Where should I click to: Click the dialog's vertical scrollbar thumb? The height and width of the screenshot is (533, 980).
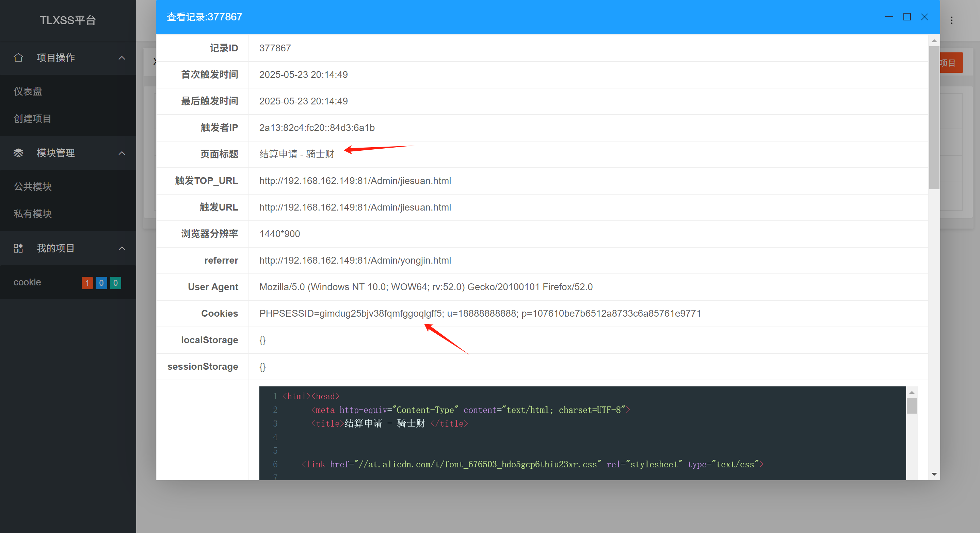(934, 118)
